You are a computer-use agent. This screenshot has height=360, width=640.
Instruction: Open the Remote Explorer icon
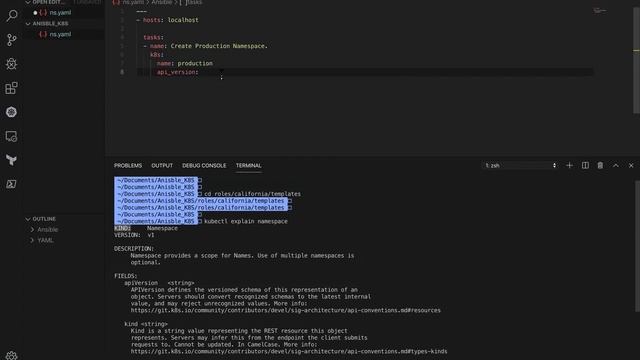click(x=11, y=136)
